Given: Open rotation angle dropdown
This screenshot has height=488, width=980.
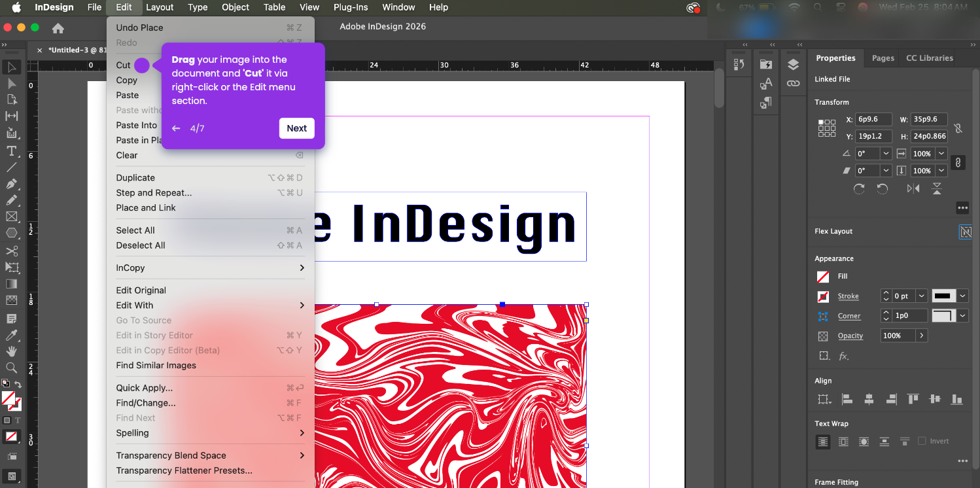Looking at the screenshot, I should coord(886,154).
